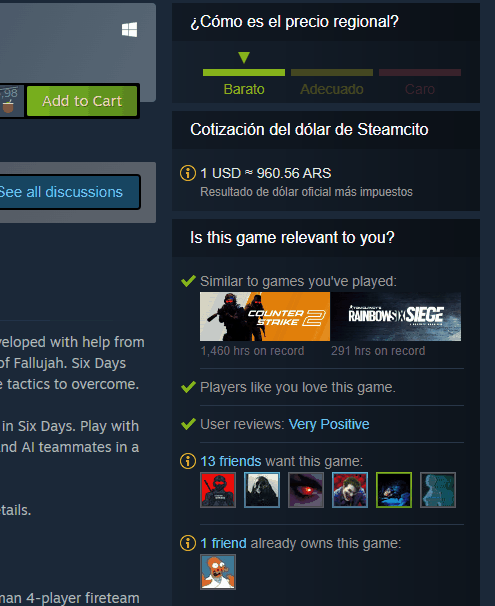Click info icon beside 1 friend owns
Screen dimensions: 495x606
coord(188,543)
